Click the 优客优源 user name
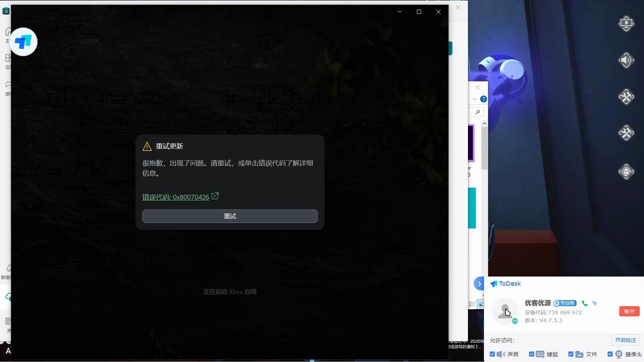This screenshot has width=644, height=362. point(538,303)
